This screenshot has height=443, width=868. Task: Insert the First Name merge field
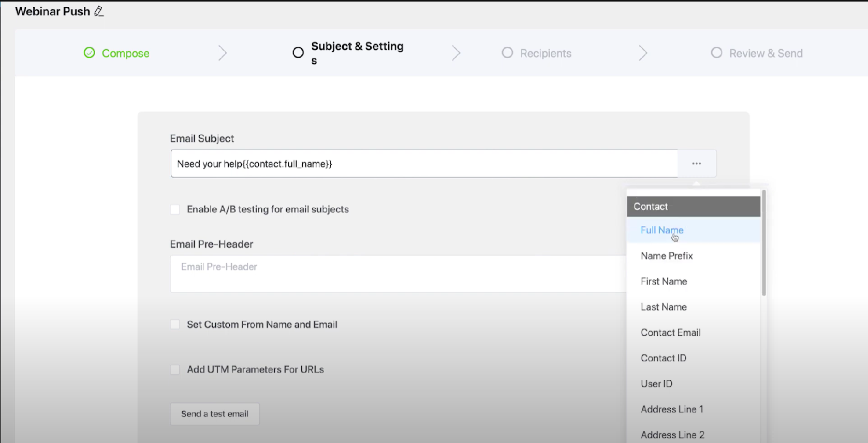click(664, 281)
